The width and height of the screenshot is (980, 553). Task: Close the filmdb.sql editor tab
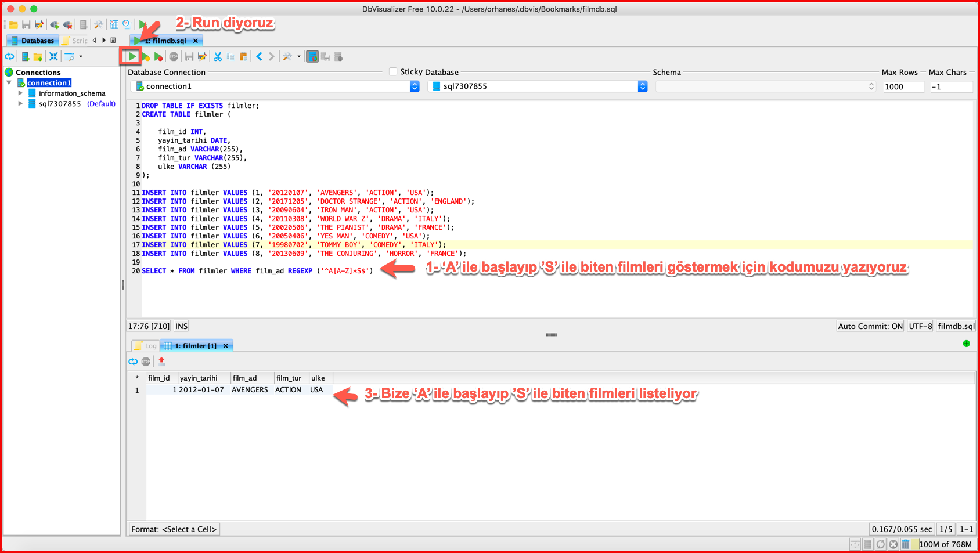click(x=196, y=41)
